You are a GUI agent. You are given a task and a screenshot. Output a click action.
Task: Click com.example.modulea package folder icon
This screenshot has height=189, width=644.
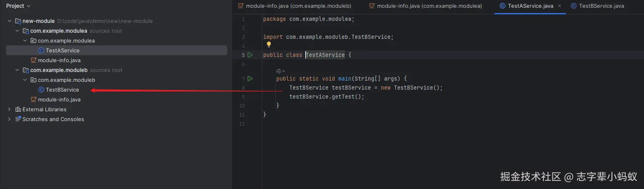coord(34,40)
